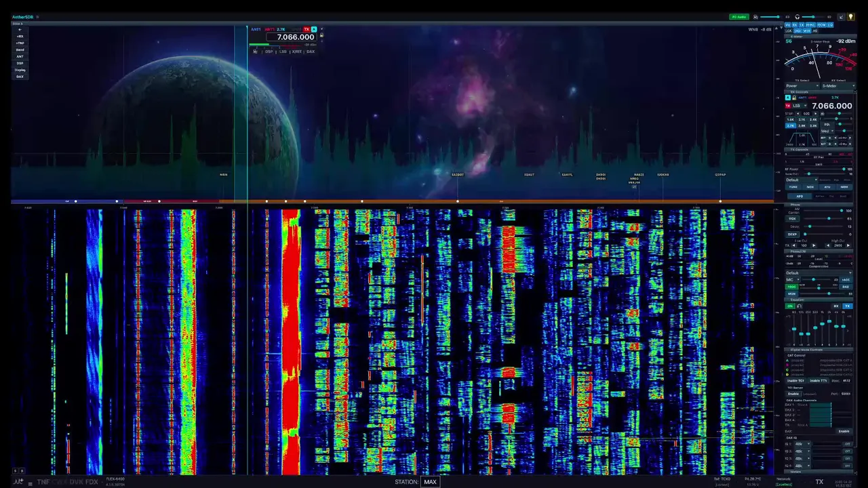Open the speaker audio tab on slice flag
Viewport: 868px width, 488px height.
pos(255,52)
